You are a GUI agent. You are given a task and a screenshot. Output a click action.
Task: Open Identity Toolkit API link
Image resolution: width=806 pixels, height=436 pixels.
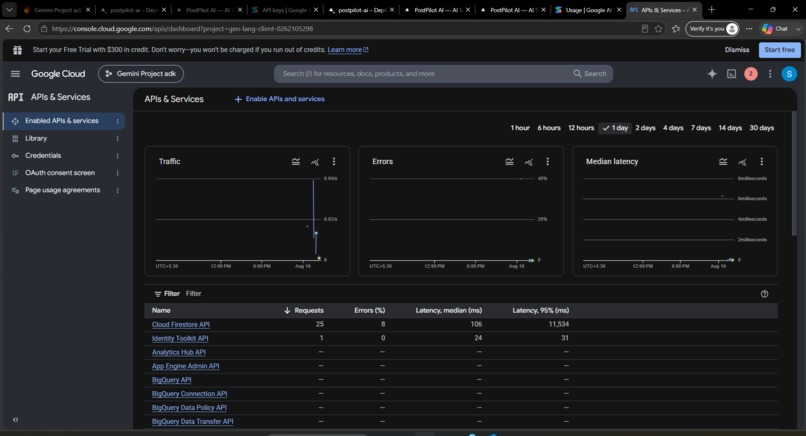(180, 338)
